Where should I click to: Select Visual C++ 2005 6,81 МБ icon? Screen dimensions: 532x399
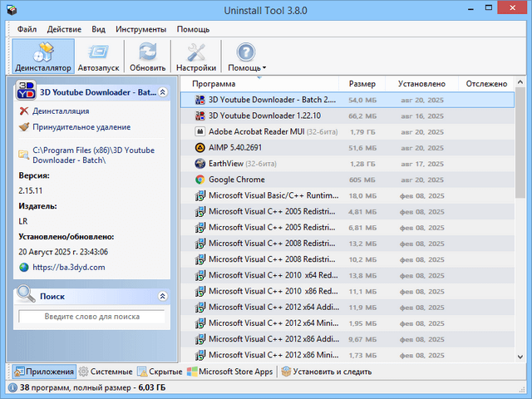click(199, 228)
